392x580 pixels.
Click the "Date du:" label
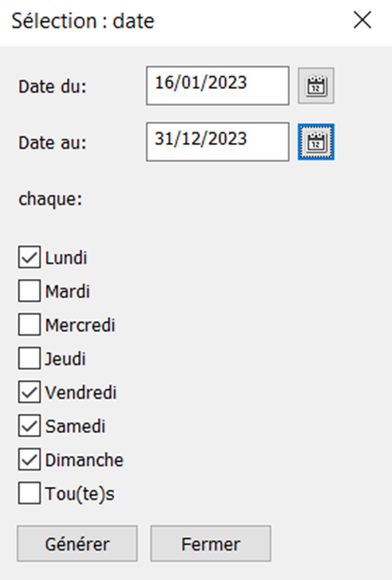[52, 86]
